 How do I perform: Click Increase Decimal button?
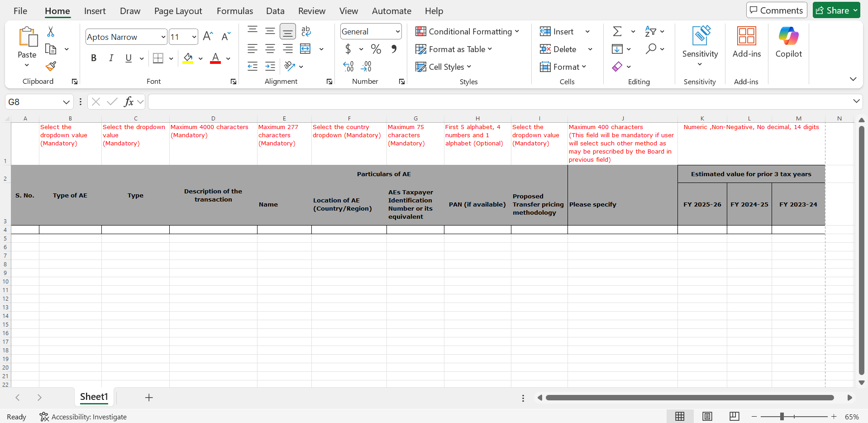coord(348,67)
